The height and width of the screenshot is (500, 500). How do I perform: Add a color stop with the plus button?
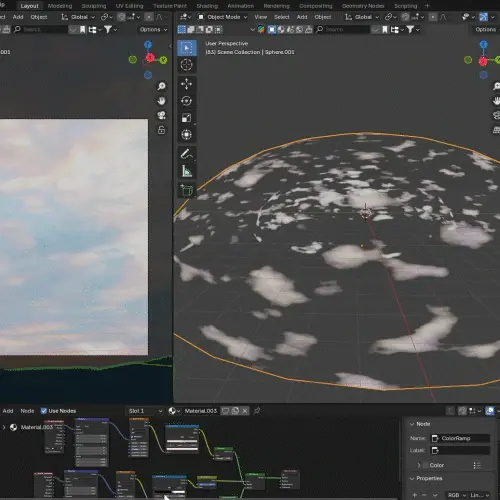point(415,495)
